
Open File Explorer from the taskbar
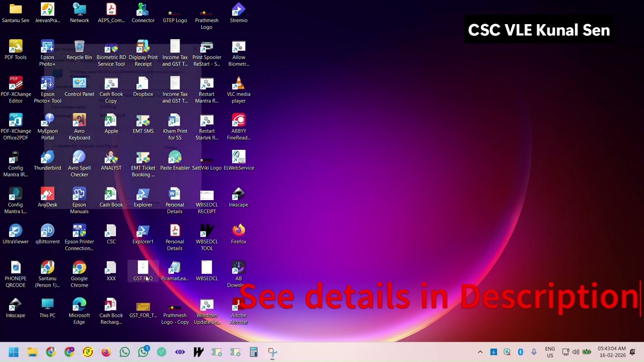[32, 352]
